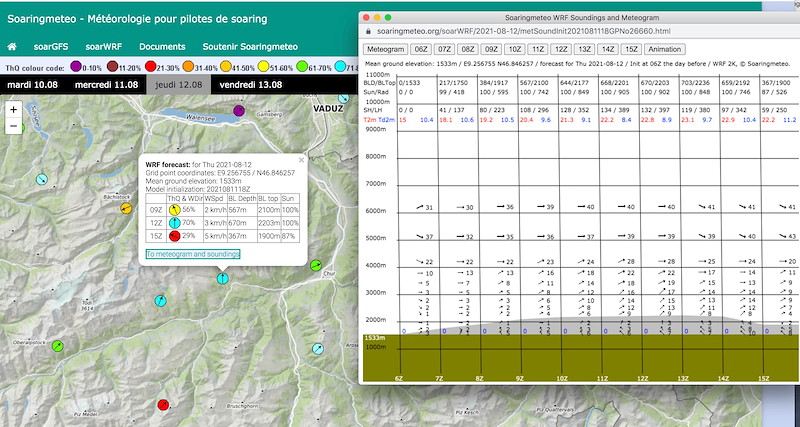Start the soundings Animation
Image resolution: width=800 pixels, height=427 pixels.
[664, 49]
